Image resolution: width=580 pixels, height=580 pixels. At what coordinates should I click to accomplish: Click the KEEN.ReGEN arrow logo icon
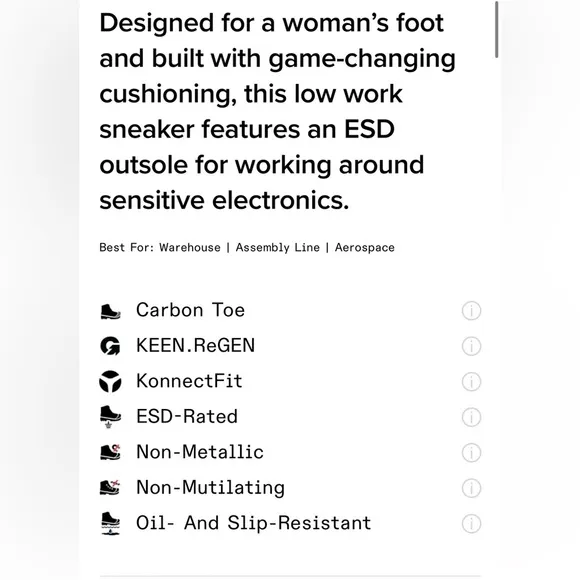click(x=110, y=346)
